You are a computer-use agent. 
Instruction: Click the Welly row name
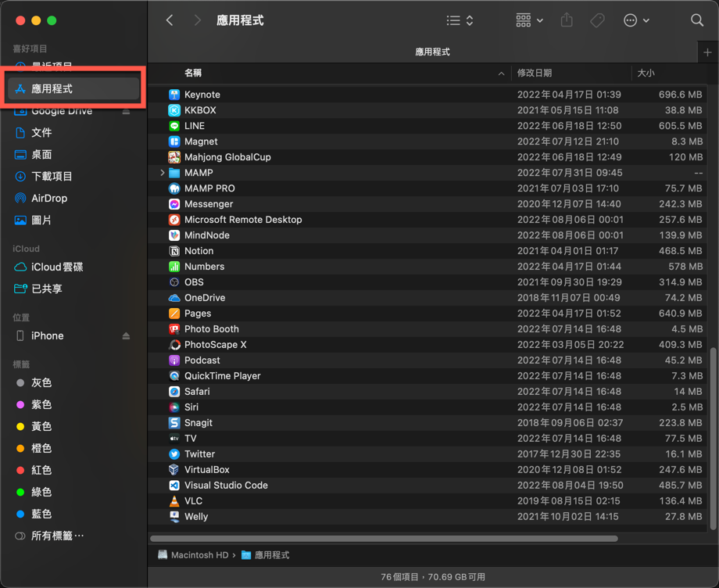[196, 516]
